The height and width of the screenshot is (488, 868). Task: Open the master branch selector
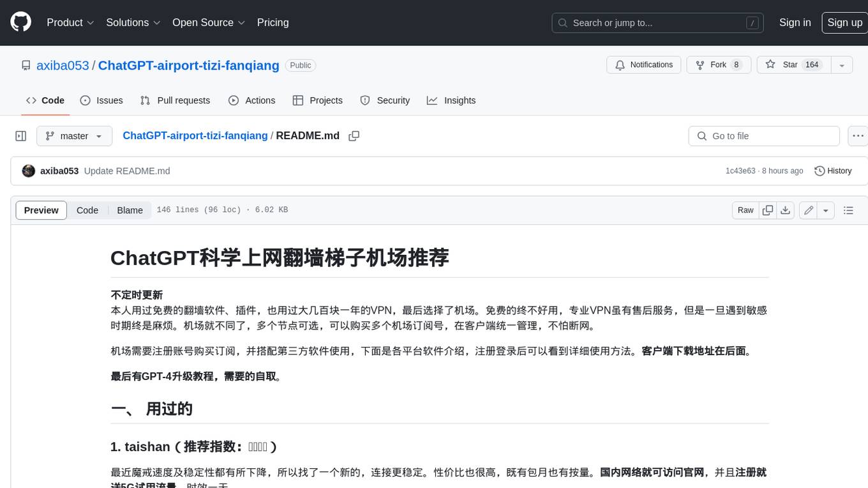[x=74, y=136]
